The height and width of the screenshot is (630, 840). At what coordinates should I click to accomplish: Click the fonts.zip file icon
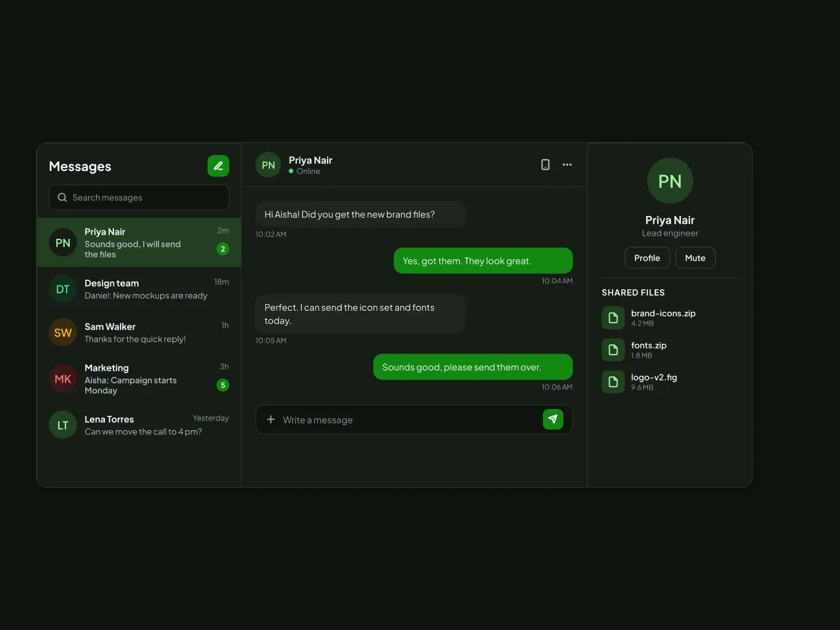[613, 350]
